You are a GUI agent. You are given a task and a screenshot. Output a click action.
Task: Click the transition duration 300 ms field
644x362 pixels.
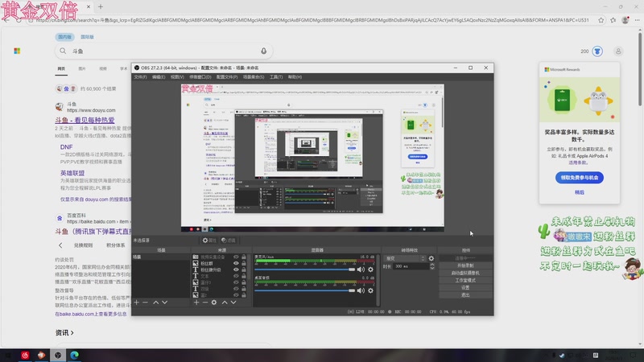click(x=411, y=266)
